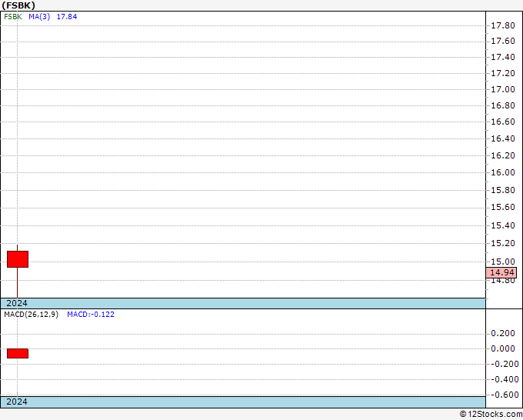This screenshot has width=523, height=420.
Task: Click the MA(3) indicator label
Action: 39,17
